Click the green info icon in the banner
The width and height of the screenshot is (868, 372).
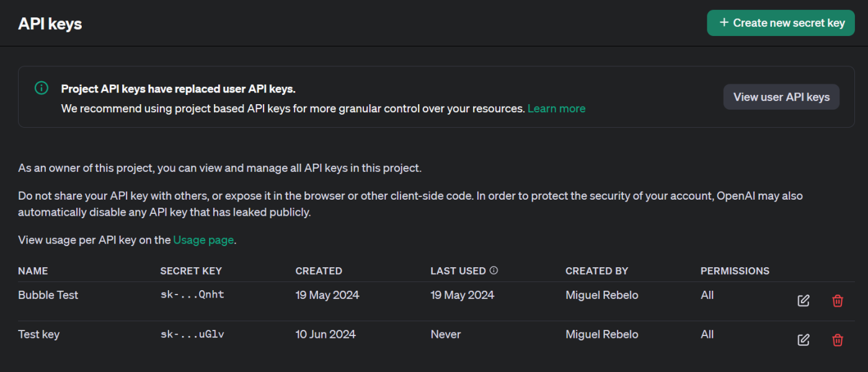pyautogui.click(x=41, y=88)
